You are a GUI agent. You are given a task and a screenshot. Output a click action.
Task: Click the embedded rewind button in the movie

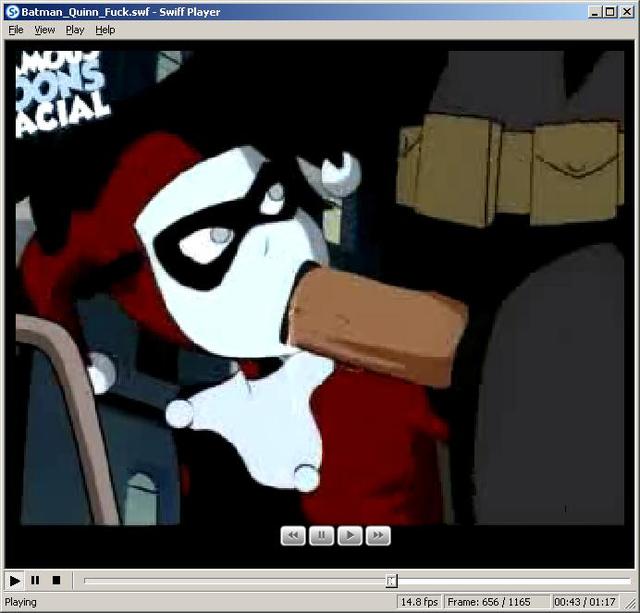coord(293,535)
